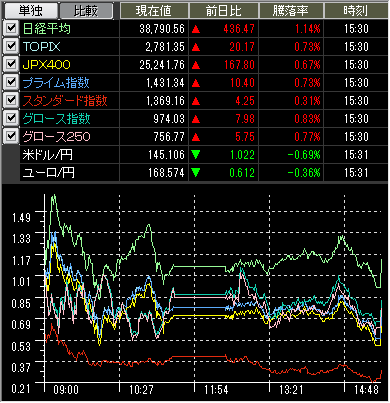390x403 pixels.
Task: Click the green down arrow for ユーロ/円
Action: click(196, 173)
